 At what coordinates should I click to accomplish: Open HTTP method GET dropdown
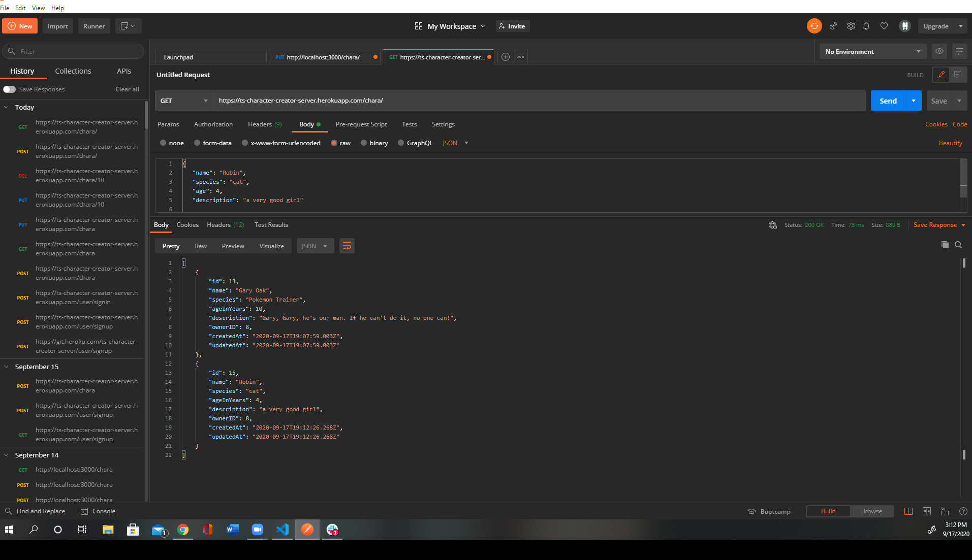click(184, 101)
